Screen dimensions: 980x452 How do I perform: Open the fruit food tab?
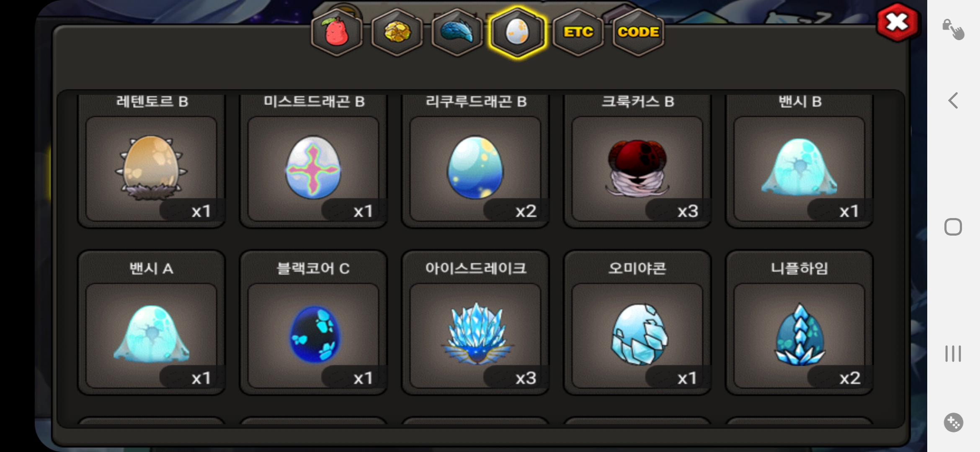[337, 33]
